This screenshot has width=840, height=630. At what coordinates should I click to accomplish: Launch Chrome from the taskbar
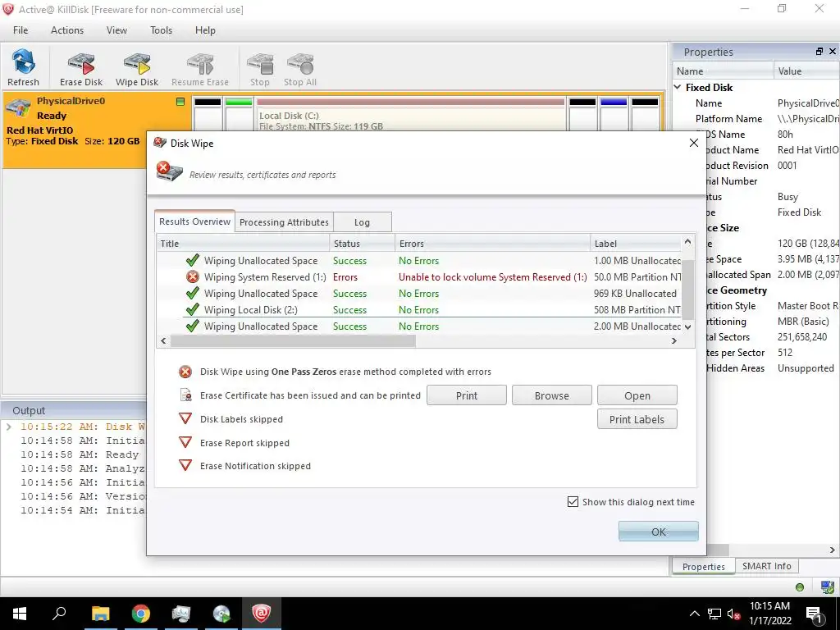click(x=140, y=614)
